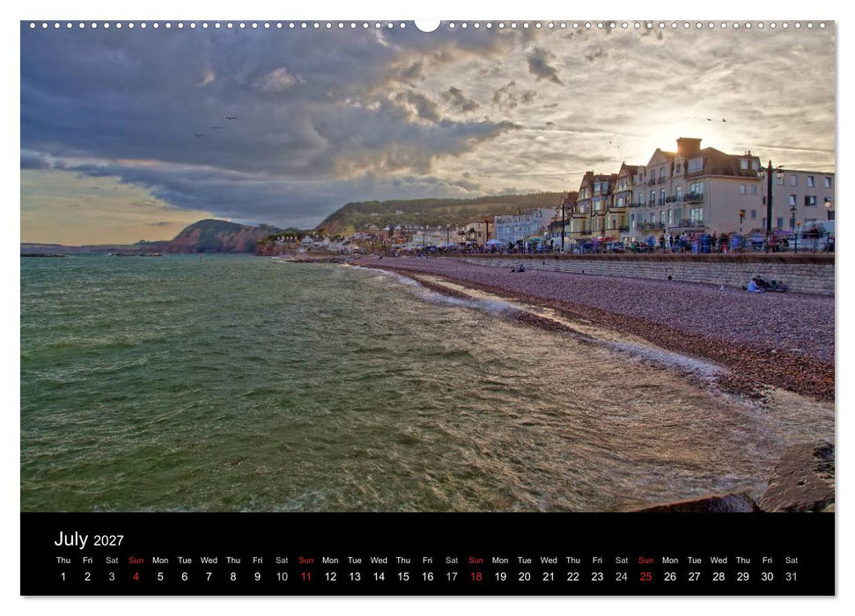Click the red 'Sun' label above date 4
Viewport: 855px width, 616px height.
[x=136, y=561]
